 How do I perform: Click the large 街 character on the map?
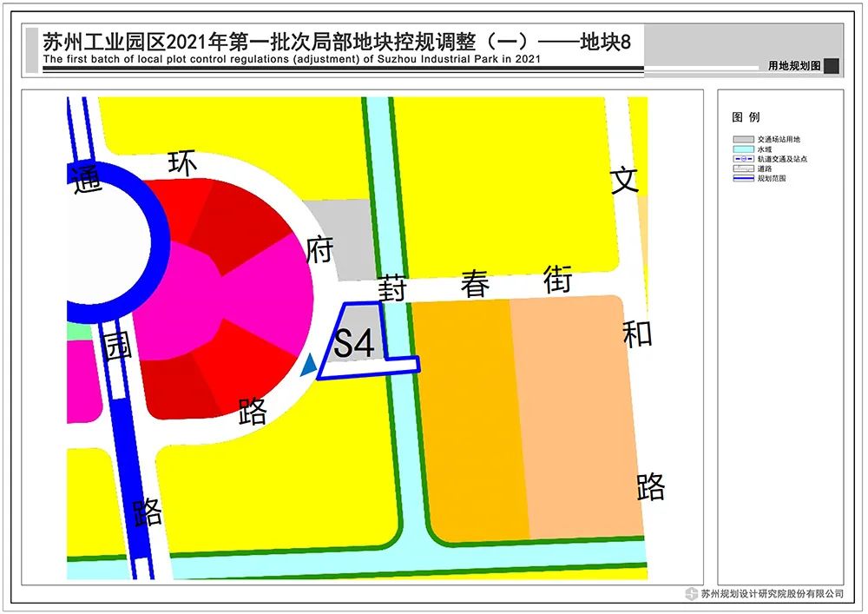coord(557,279)
